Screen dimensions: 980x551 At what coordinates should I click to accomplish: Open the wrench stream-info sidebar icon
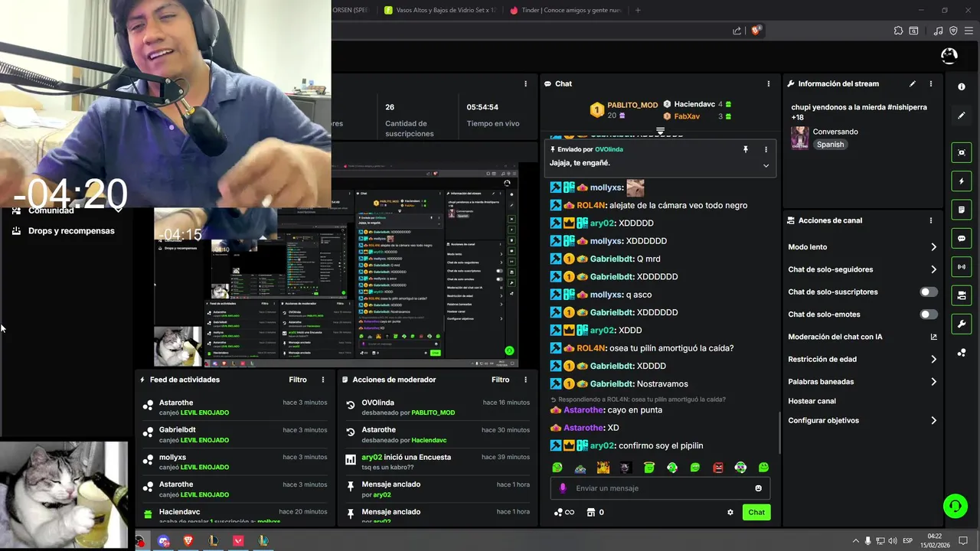tap(962, 324)
